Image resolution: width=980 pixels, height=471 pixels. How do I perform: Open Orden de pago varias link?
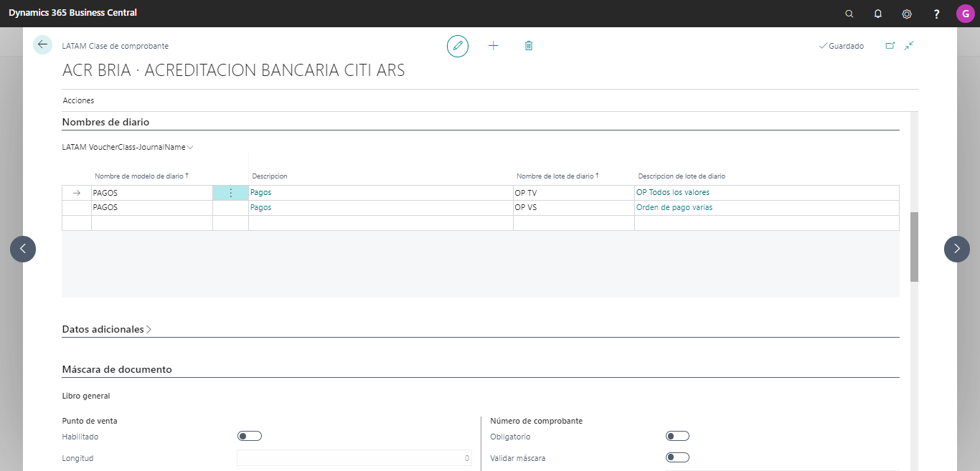[x=674, y=207]
